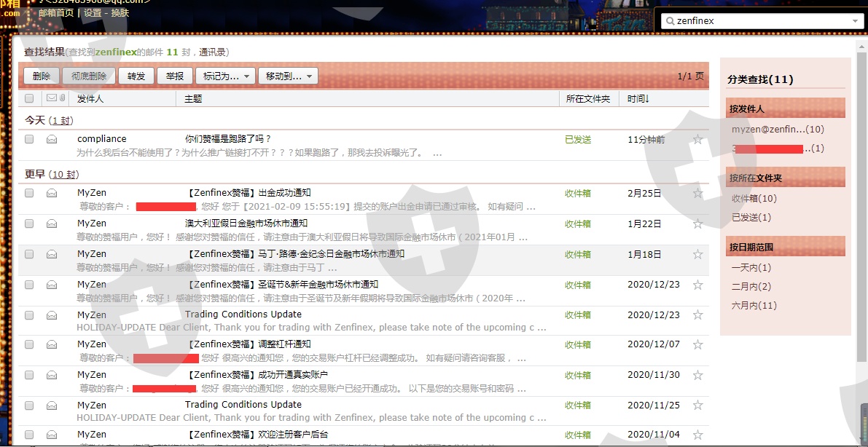Click the zenfinex search input field
This screenshot has width=868, height=447.
761,21
